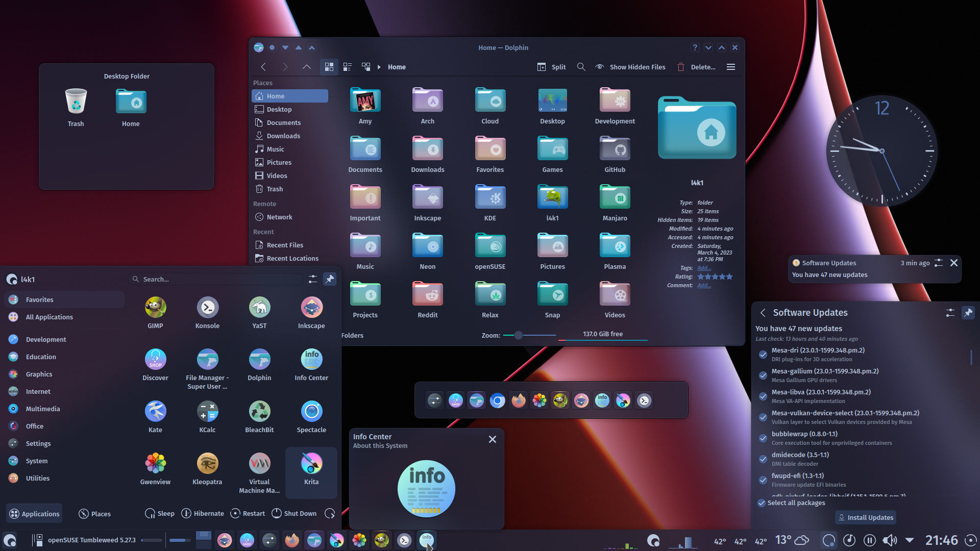Click the Delete button in Dolphin toolbar
This screenshot has width=980, height=551.
click(x=696, y=67)
